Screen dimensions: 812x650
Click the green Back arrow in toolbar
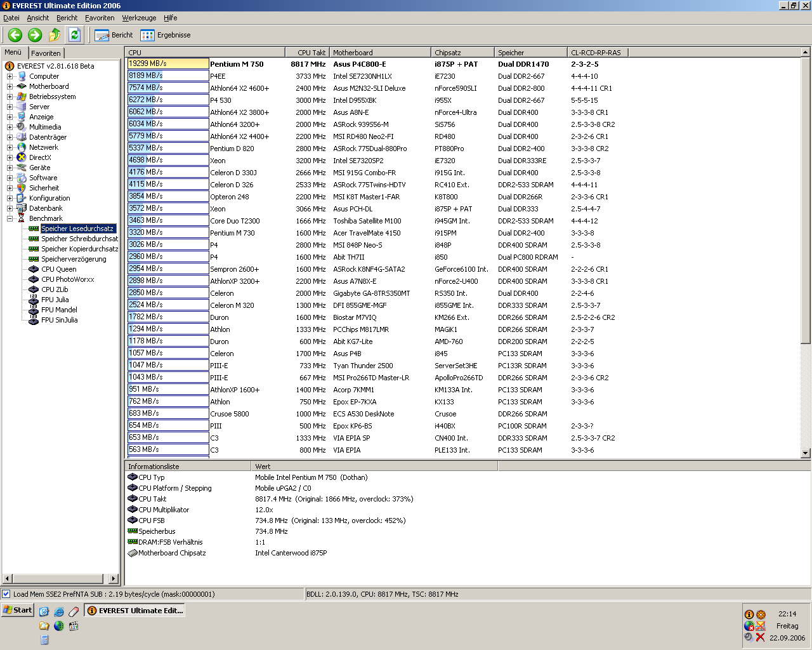pos(15,35)
